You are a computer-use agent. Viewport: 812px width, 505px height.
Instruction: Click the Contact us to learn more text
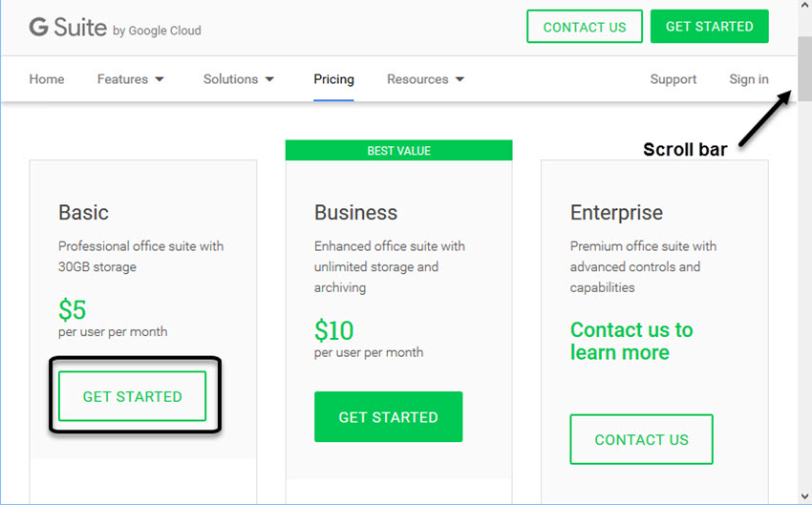pyautogui.click(x=631, y=341)
